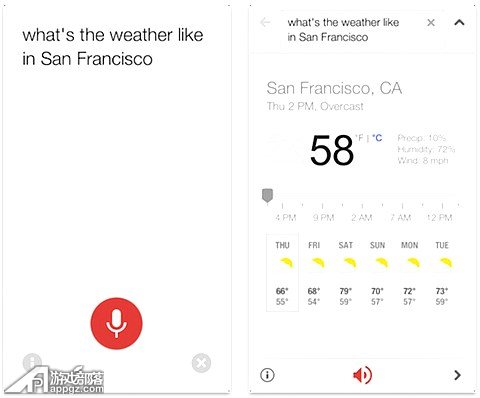Move the hourly forecast slider handle
The width and height of the screenshot is (480, 398).
click(x=267, y=195)
